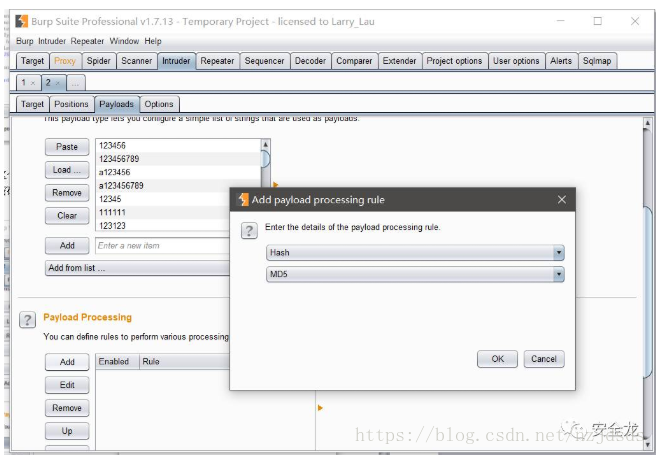Select payload item 12345
656x455 pixels.
[x=163, y=199]
